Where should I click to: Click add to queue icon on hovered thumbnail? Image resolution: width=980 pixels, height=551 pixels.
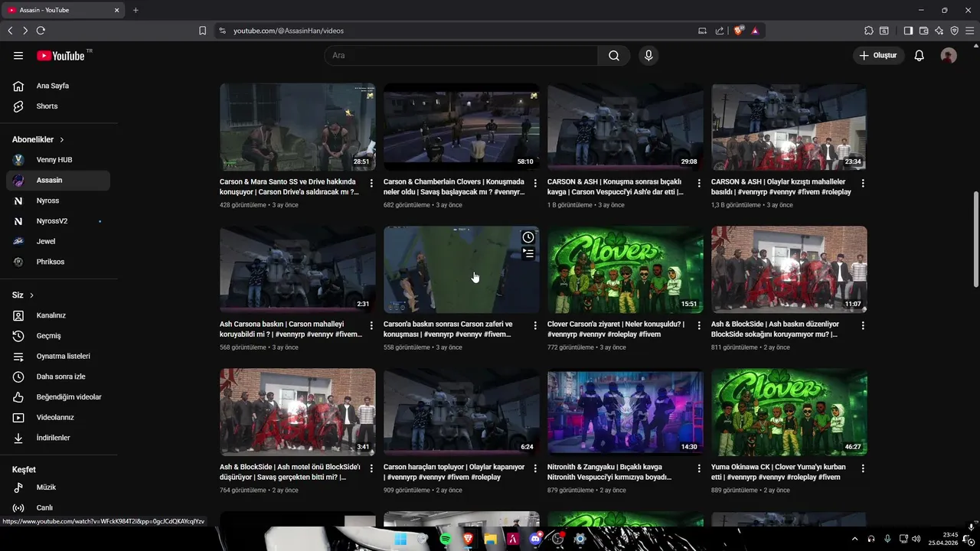click(x=528, y=253)
